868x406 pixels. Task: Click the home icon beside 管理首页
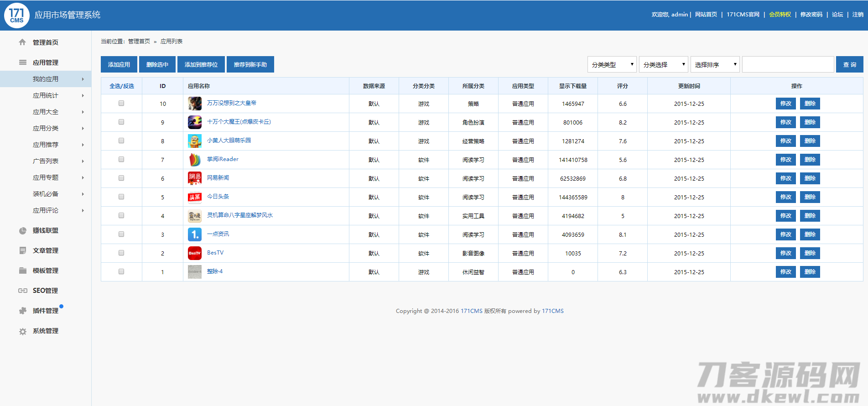(22, 42)
